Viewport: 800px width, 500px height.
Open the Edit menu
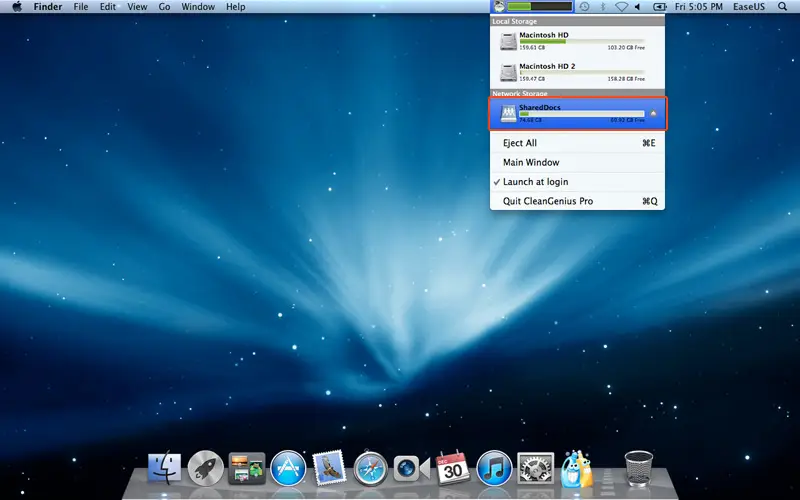(107, 7)
